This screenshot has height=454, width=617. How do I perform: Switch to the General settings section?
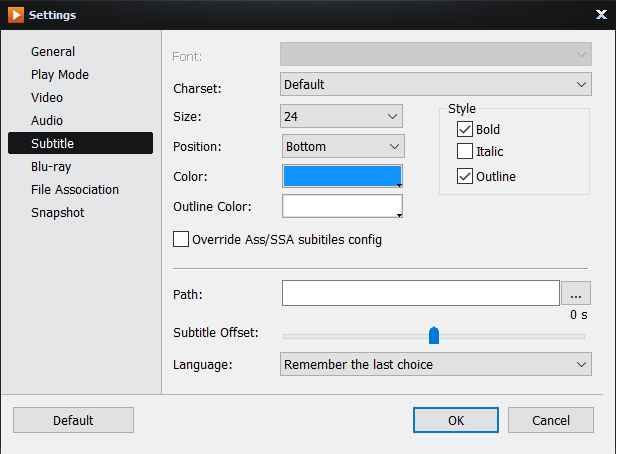(53, 52)
